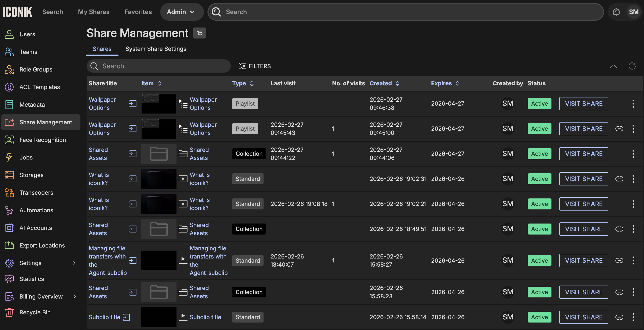This screenshot has height=330, width=644.
Task: Open the Favorites top menu item
Action: (x=138, y=12)
